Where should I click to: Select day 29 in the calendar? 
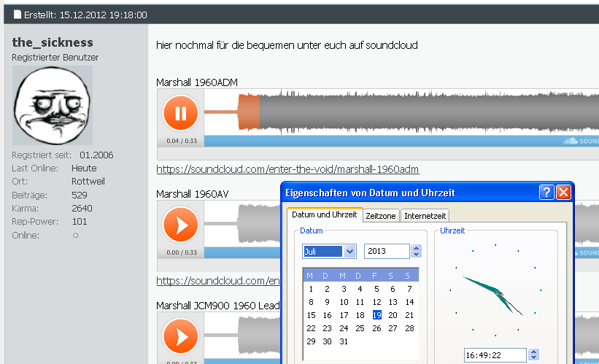coord(311,341)
